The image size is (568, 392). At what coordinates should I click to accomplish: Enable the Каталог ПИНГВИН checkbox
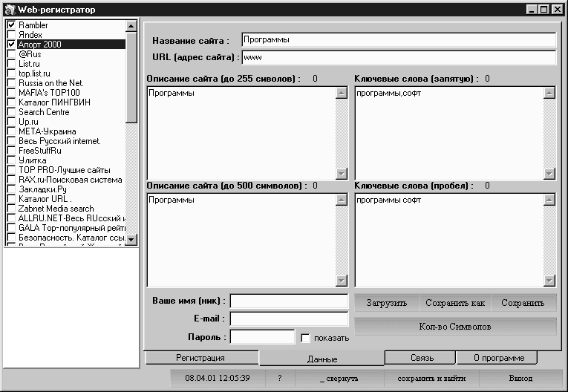[11, 102]
